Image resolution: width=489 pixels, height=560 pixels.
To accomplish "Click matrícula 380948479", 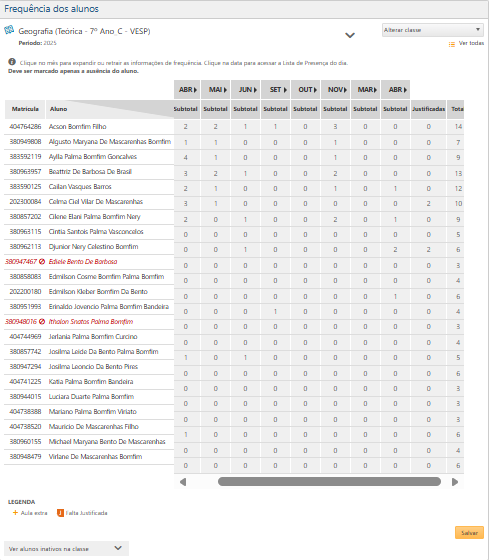I will 25,456.
